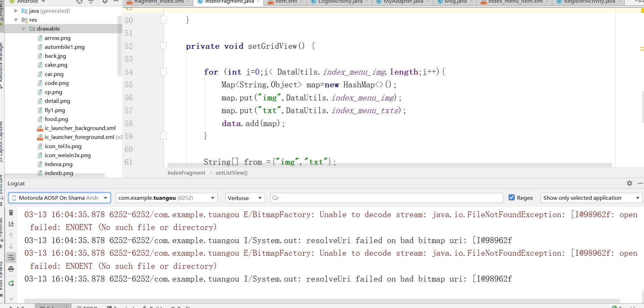The image size is (644, 308).
Task: Open the Verbose log level dropdown
Action: (245, 198)
